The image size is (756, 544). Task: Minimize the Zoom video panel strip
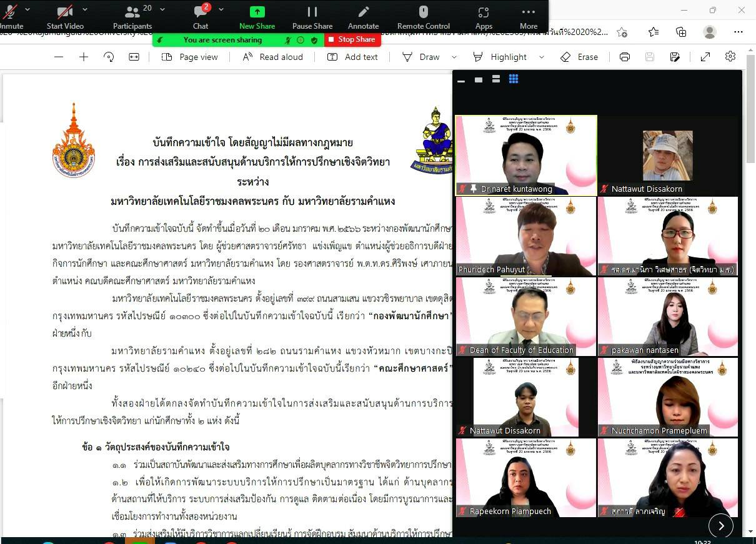(461, 80)
